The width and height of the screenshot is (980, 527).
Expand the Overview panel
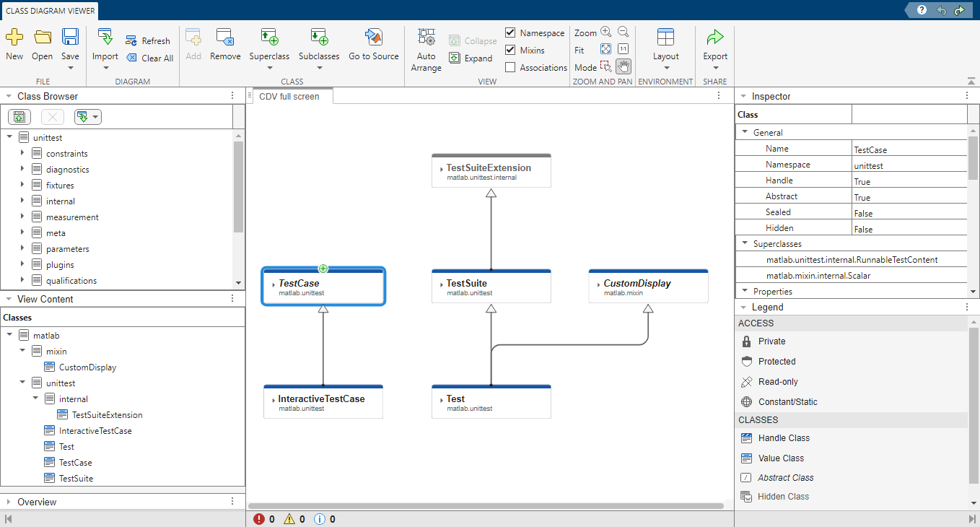[9, 502]
